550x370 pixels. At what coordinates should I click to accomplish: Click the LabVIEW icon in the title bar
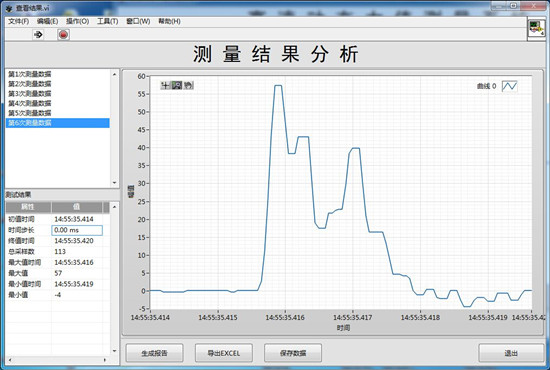coord(9,8)
